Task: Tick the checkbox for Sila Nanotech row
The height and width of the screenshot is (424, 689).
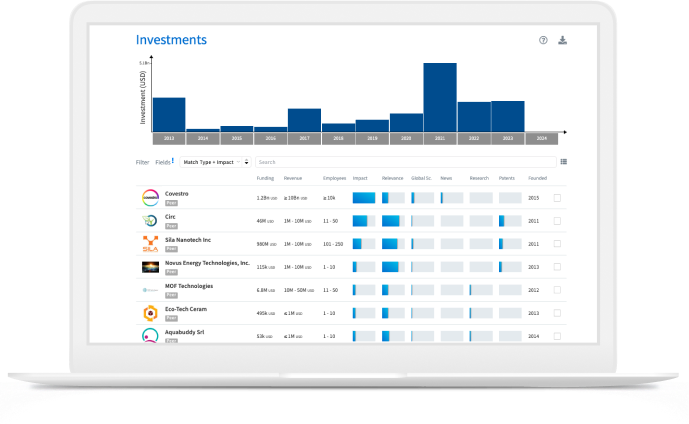Action: click(557, 243)
